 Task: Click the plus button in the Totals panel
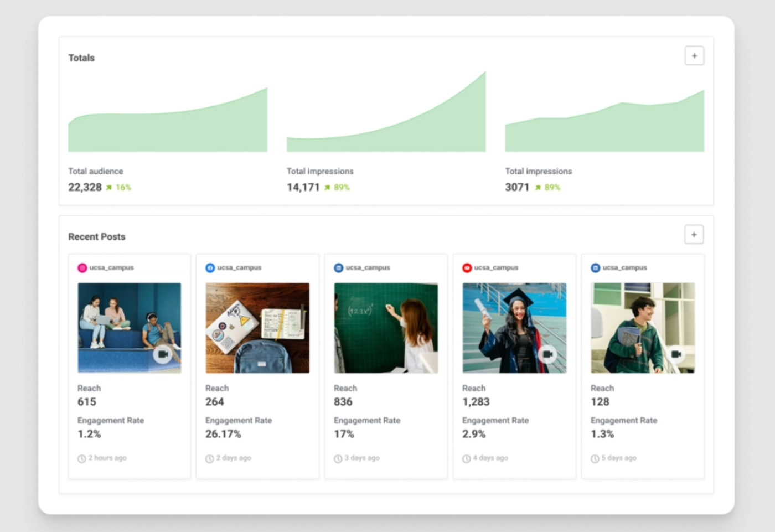(x=694, y=56)
